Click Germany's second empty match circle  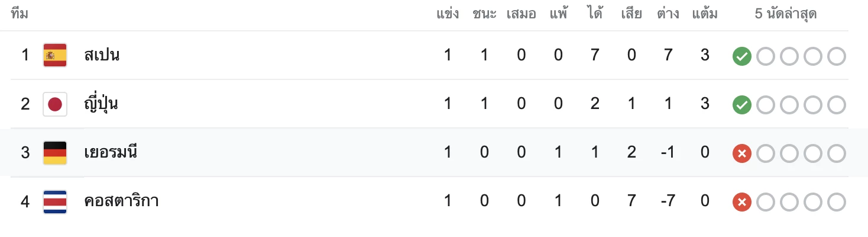[789, 154]
